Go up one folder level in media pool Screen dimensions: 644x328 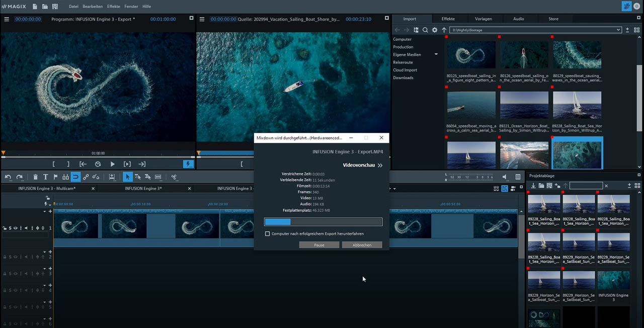[x=444, y=30]
